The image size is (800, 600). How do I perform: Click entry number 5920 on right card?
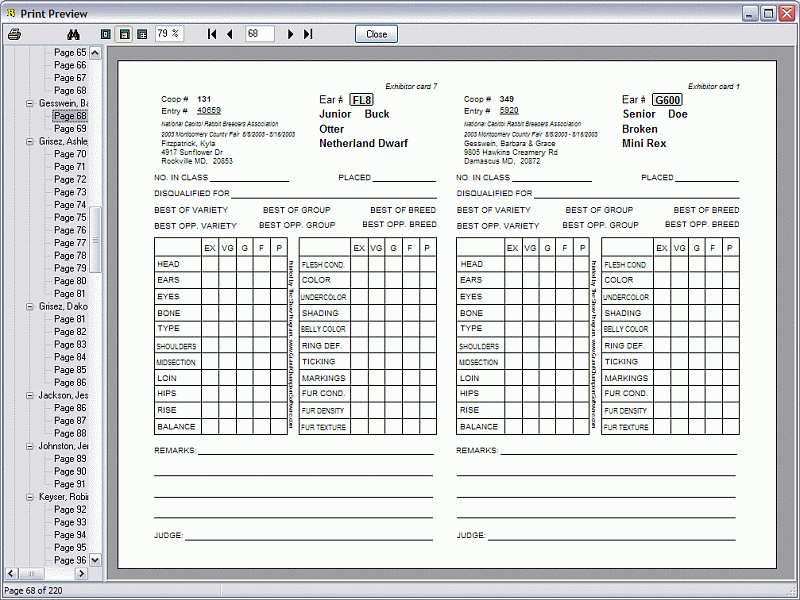tap(509, 110)
